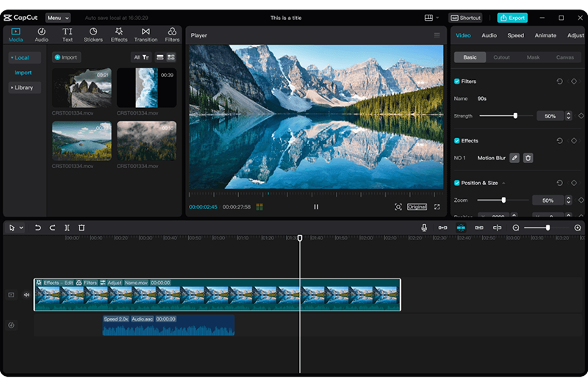Screen dimensions: 588x387
Task: Mute the main video track
Action: pos(26,295)
